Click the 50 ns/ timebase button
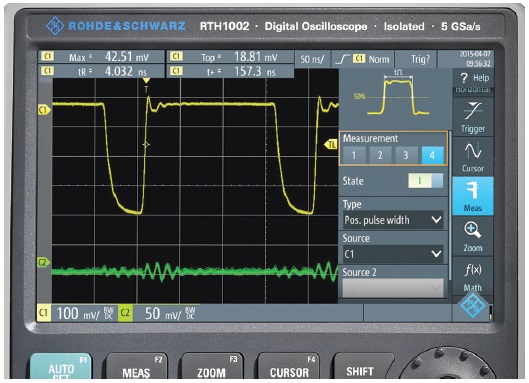 tap(312, 59)
